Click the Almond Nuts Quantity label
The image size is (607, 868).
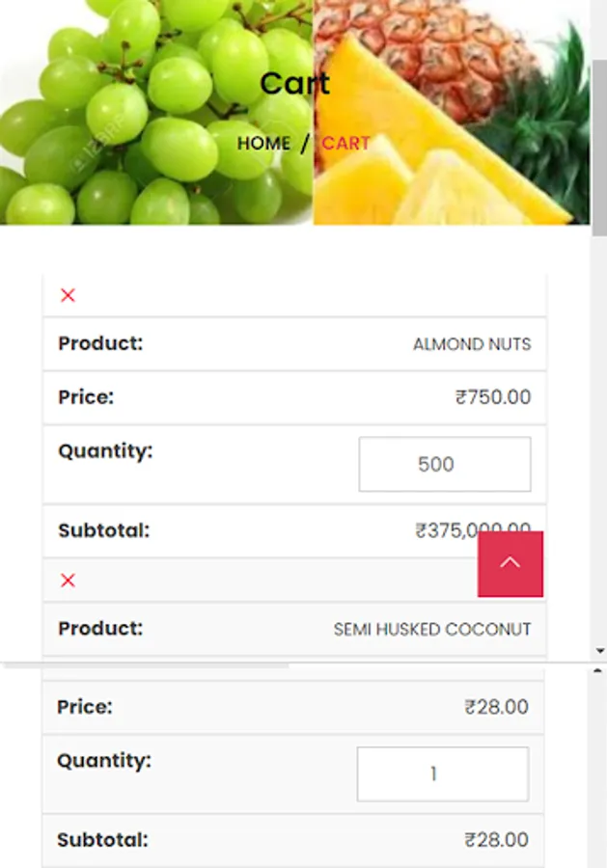[105, 451]
